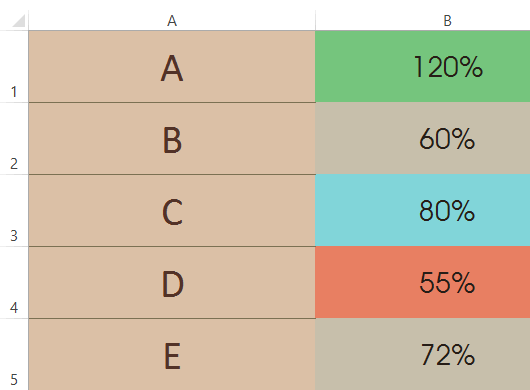
Task: Click cell containing letter E
Action: pos(172,355)
